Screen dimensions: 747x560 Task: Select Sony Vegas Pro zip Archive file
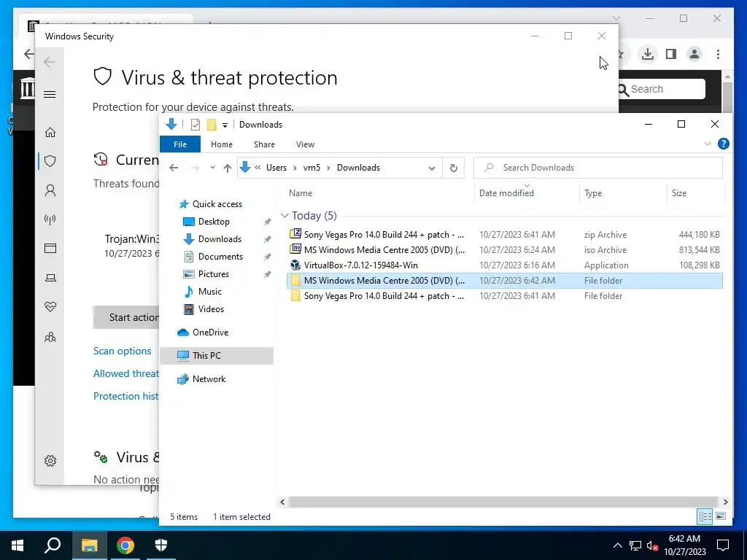click(x=505, y=234)
